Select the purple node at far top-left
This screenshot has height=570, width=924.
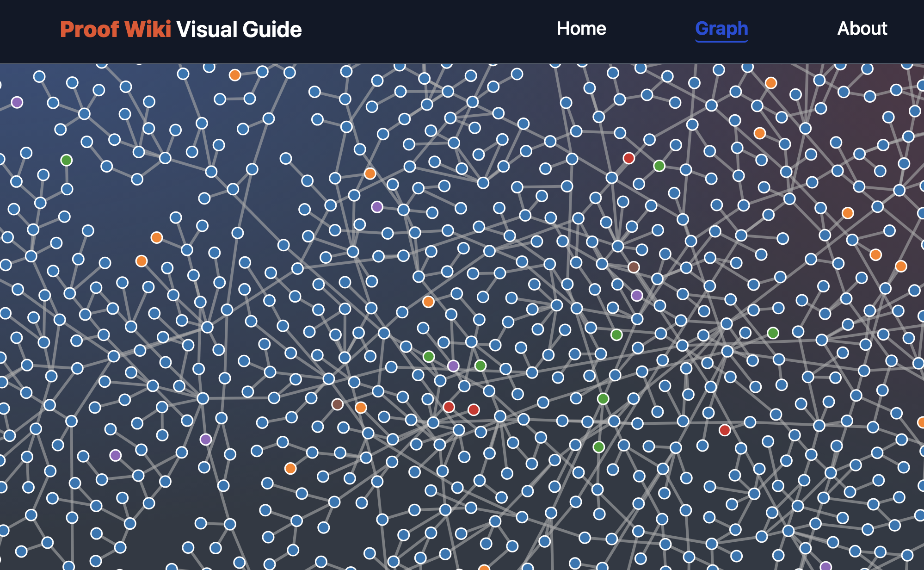pyautogui.click(x=17, y=102)
